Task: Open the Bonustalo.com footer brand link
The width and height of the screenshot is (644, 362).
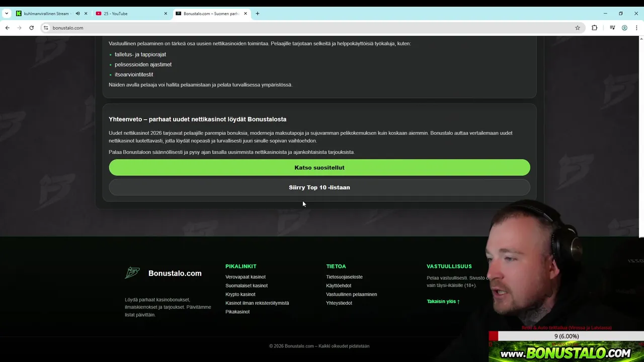Action: 175,274
